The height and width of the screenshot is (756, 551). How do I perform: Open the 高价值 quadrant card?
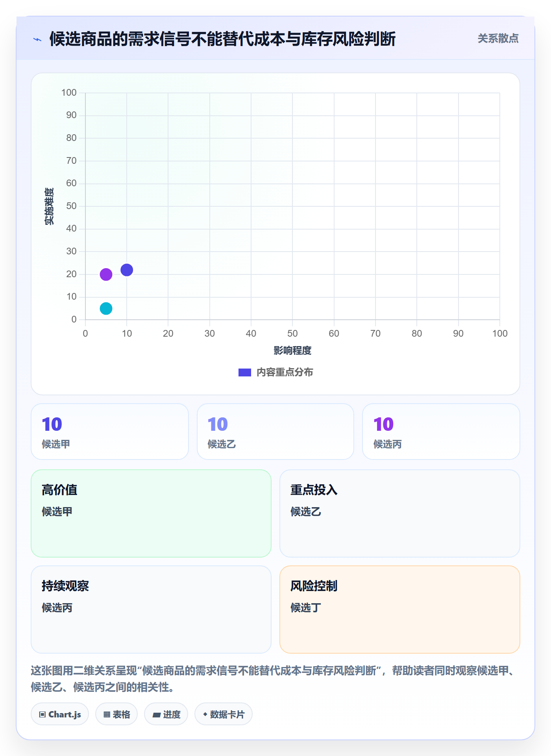(151, 513)
